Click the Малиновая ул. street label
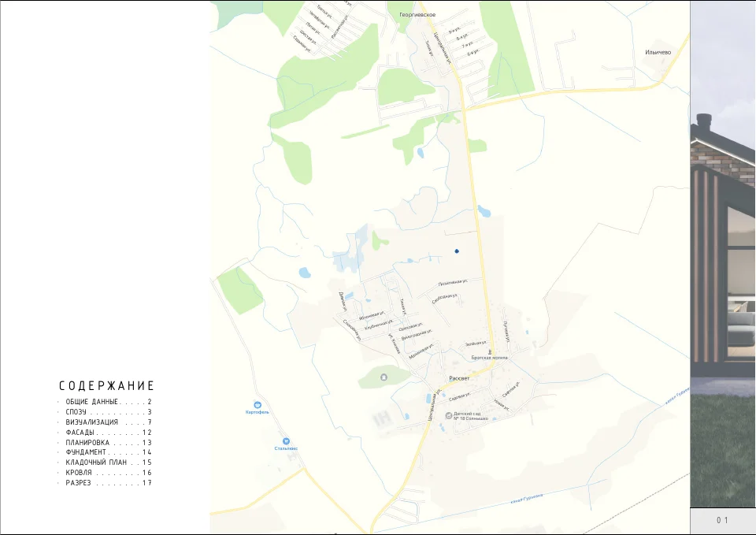The height and width of the screenshot is (535, 756). [x=421, y=351]
